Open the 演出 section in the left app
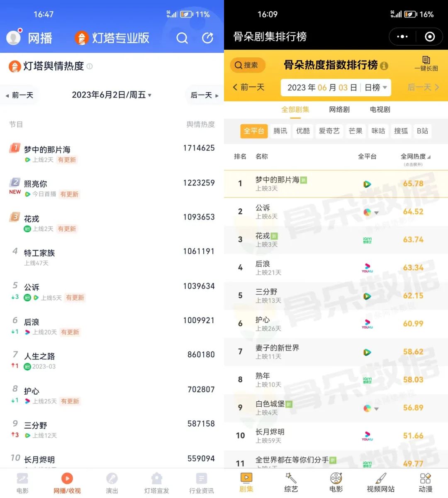Viewport: 448px width, 498px height. point(111,483)
